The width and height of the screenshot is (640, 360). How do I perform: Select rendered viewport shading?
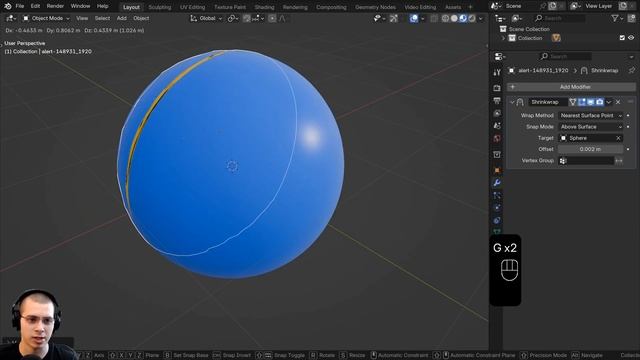pos(472,18)
